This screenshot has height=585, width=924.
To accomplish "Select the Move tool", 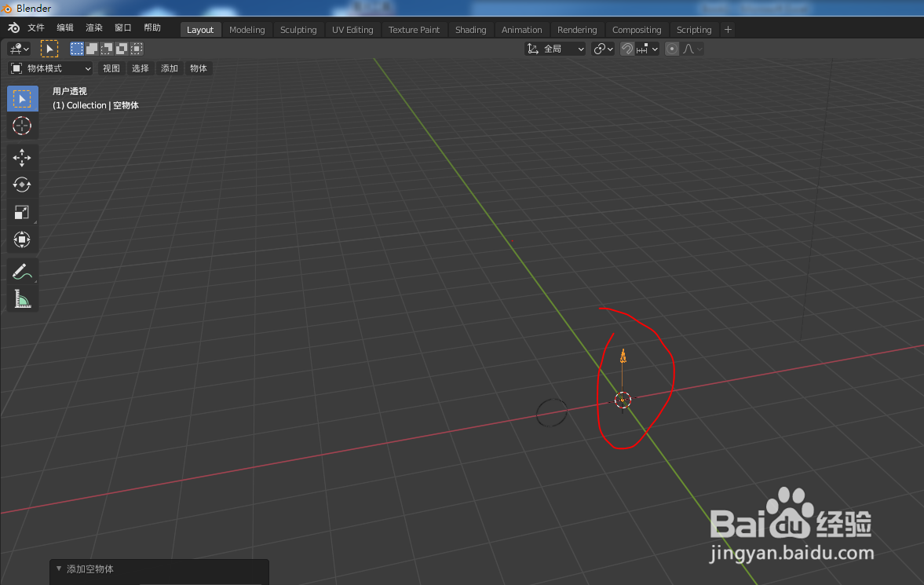I will pos(23,158).
